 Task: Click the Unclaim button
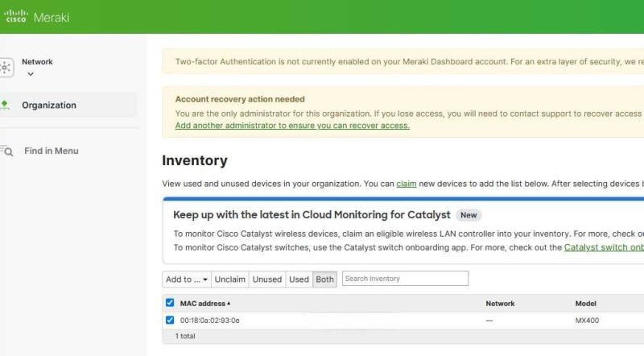229,279
